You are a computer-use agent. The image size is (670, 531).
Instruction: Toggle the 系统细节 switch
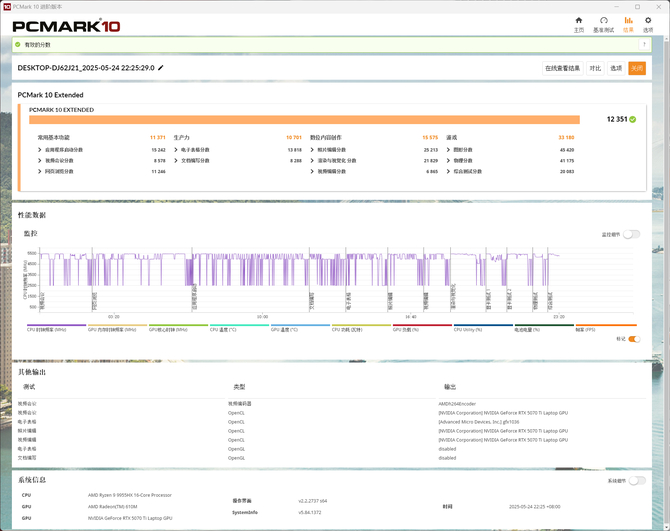coord(636,481)
